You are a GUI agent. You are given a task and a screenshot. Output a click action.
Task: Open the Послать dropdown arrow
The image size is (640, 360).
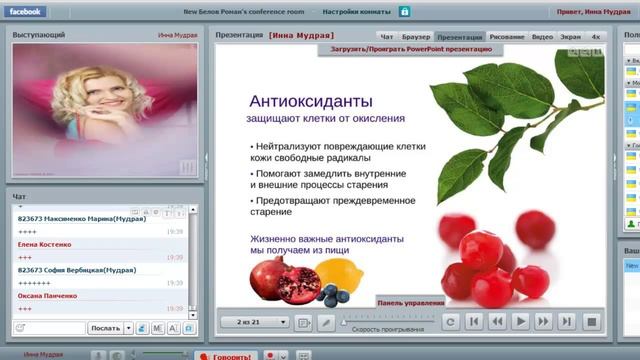pyautogui.click(x=128, y=328)
